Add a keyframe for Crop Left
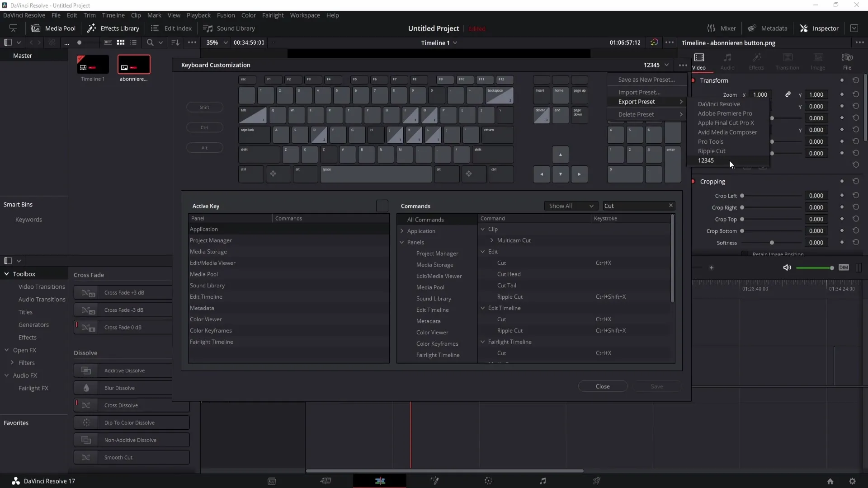Image resolution: width=868 pixels, height=488 pixels. tap(842, 196)
